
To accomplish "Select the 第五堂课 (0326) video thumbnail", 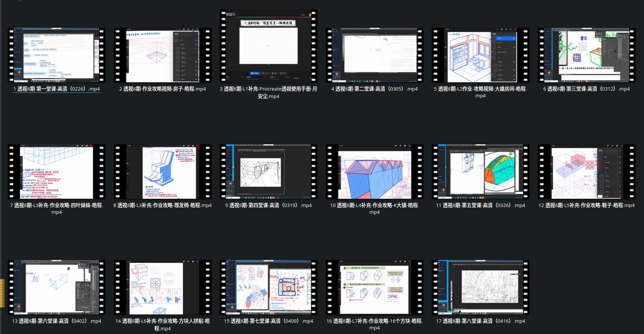I will (480, 171).
